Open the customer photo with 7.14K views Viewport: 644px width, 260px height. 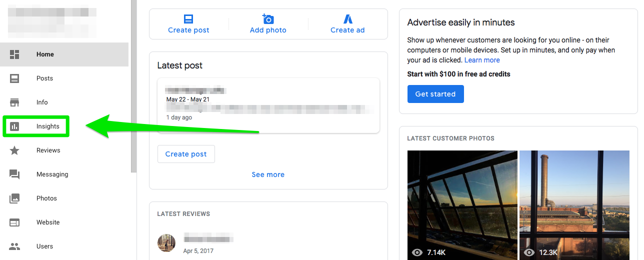click(462, 205)
